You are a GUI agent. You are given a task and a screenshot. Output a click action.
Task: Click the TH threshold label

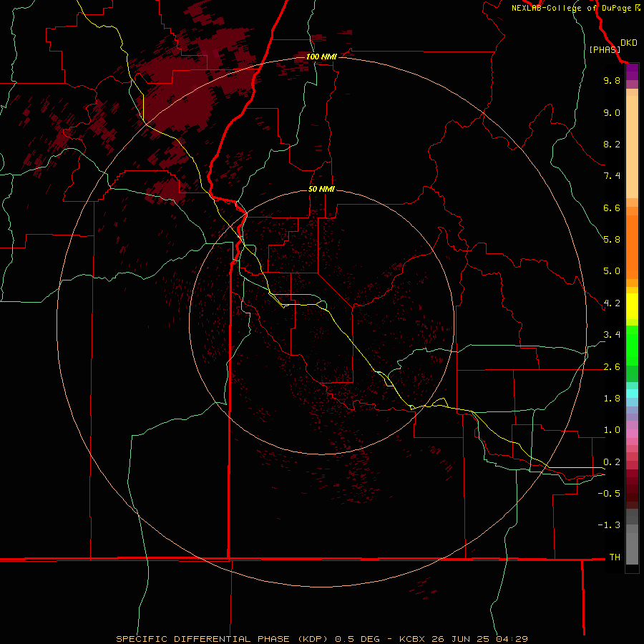[615, 557]
